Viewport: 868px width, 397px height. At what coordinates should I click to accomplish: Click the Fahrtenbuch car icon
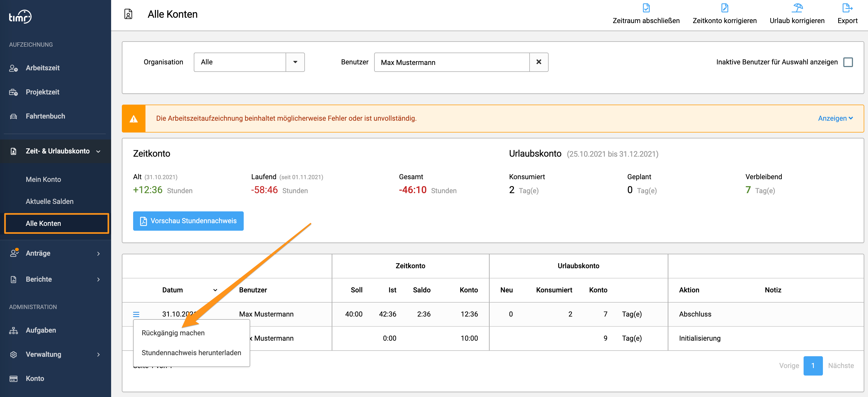click(x=13, y=116)
